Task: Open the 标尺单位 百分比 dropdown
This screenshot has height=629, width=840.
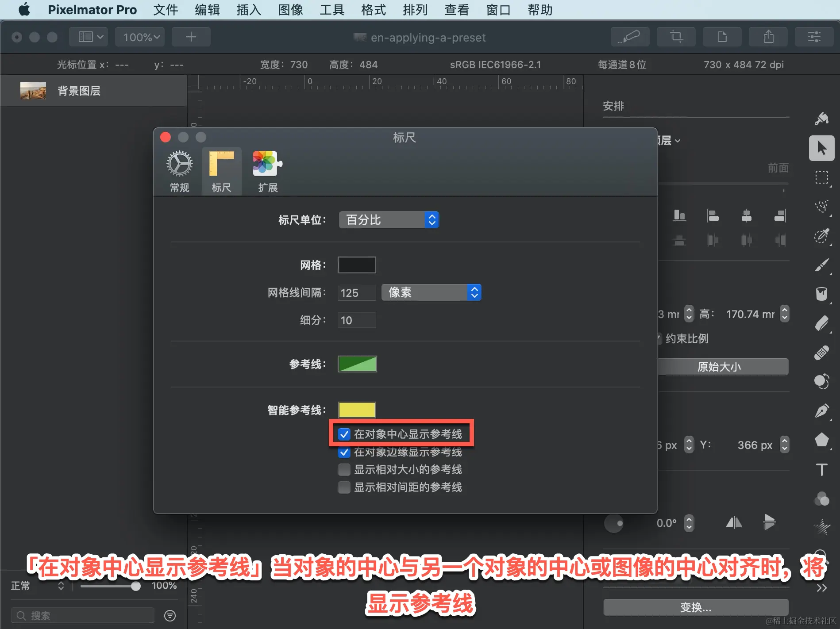Action: click(x=389, y=220)
